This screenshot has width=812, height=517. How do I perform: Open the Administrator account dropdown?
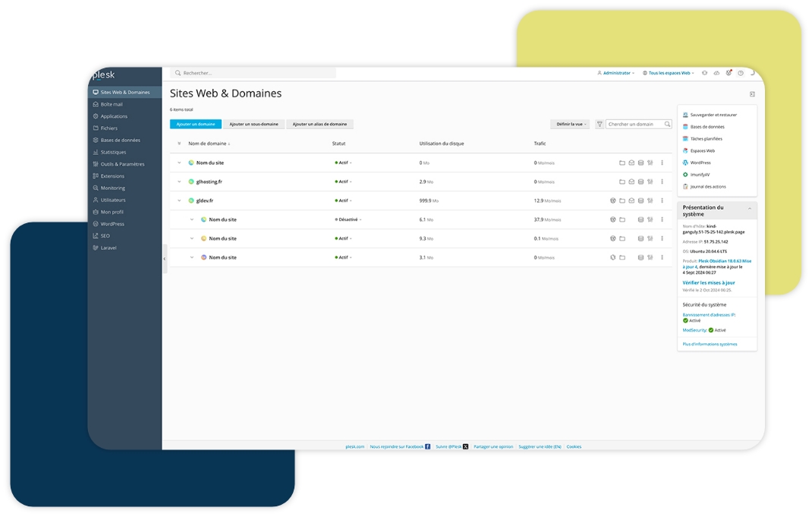(x=615, y=74)
